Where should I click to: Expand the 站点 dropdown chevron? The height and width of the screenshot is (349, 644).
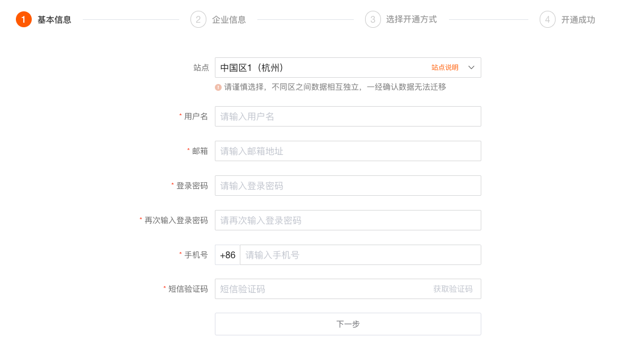coord(471,68)
